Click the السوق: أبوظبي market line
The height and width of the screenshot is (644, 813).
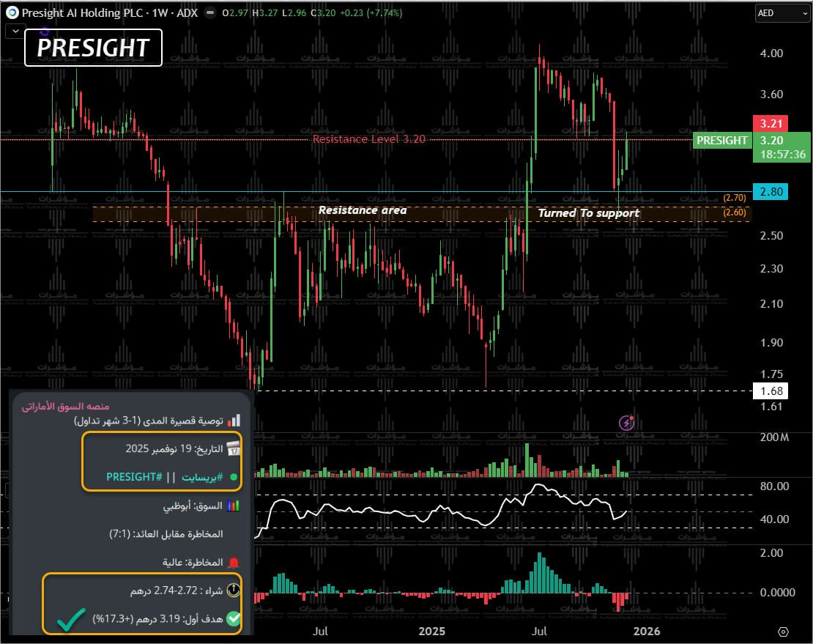[x=193, y=506]
